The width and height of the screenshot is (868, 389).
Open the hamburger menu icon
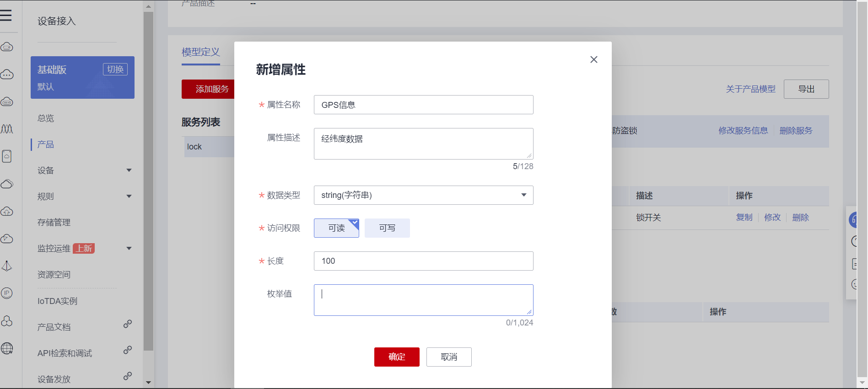(6, 16)
